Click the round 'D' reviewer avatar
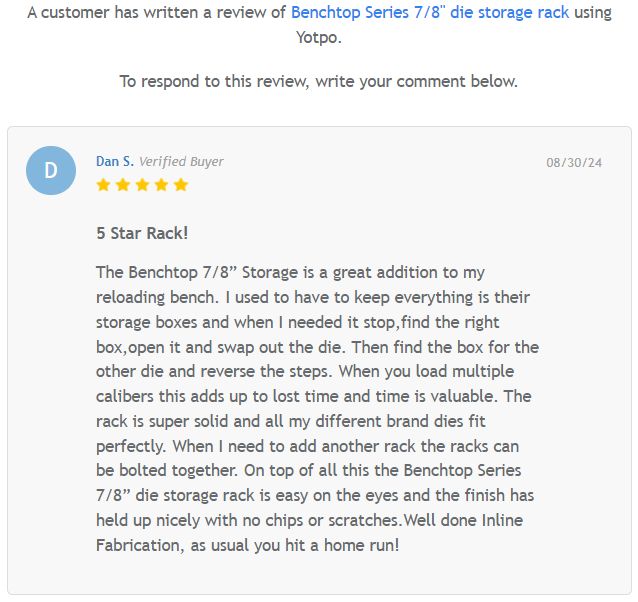Viewport: 638px width, 602px height. [x=51, y=170]
